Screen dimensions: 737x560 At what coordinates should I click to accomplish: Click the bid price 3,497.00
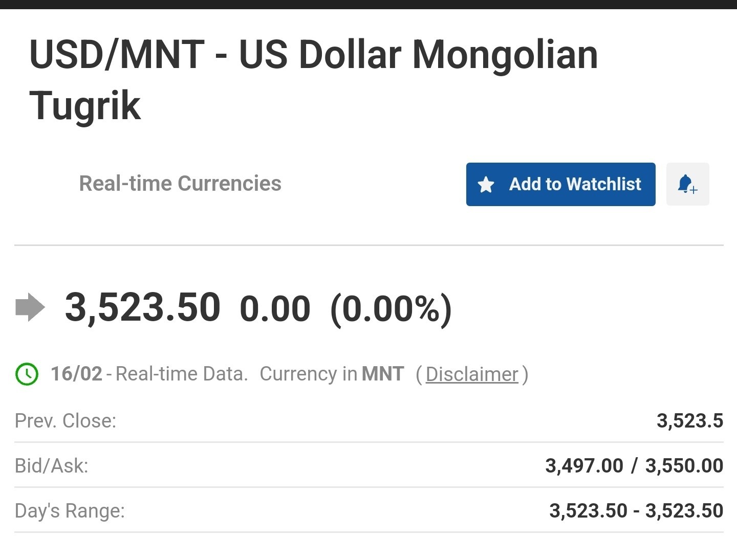(x=584, y=466)
